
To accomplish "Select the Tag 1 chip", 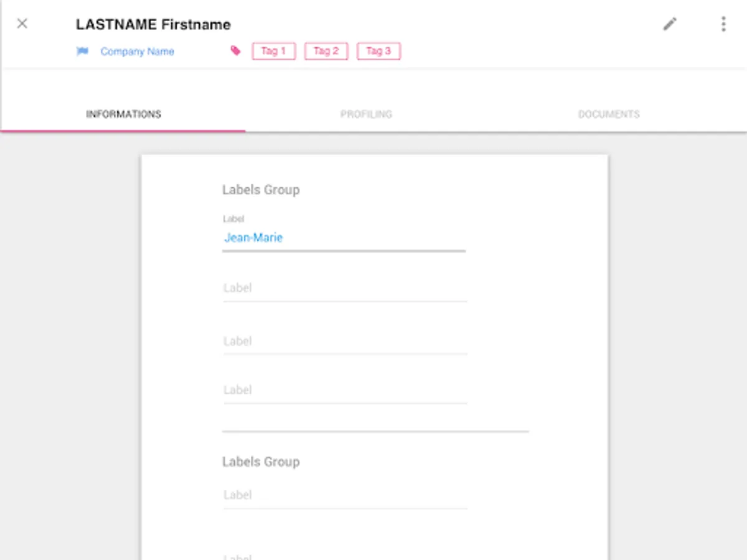I will (x=273, y=51).
